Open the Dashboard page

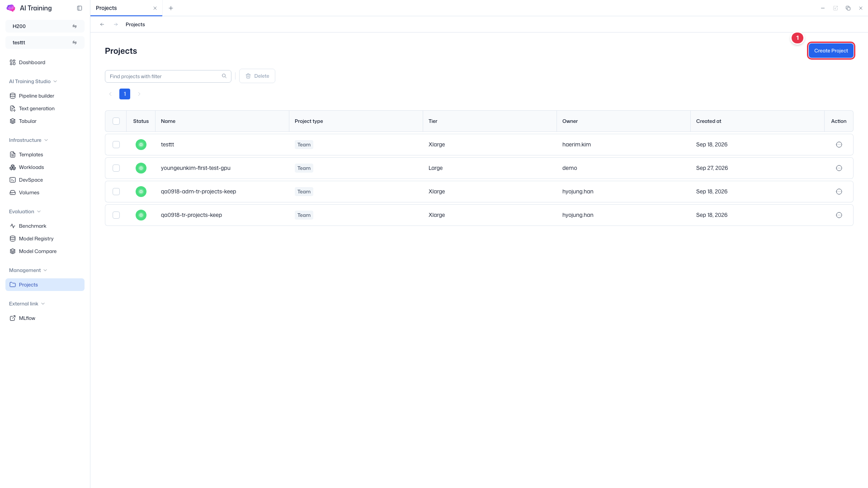[x=45, y=62]
